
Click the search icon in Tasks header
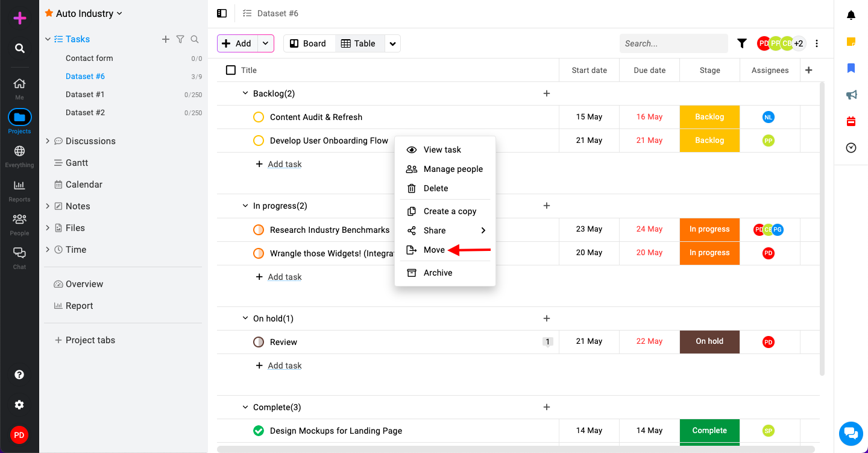pyautogui.click(x=195, y=39)
